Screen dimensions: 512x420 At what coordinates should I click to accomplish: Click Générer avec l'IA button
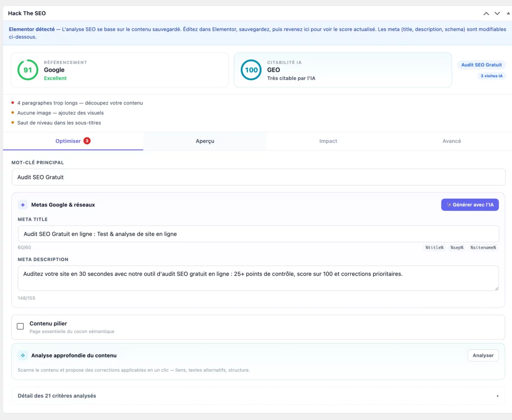coord(470,205)
